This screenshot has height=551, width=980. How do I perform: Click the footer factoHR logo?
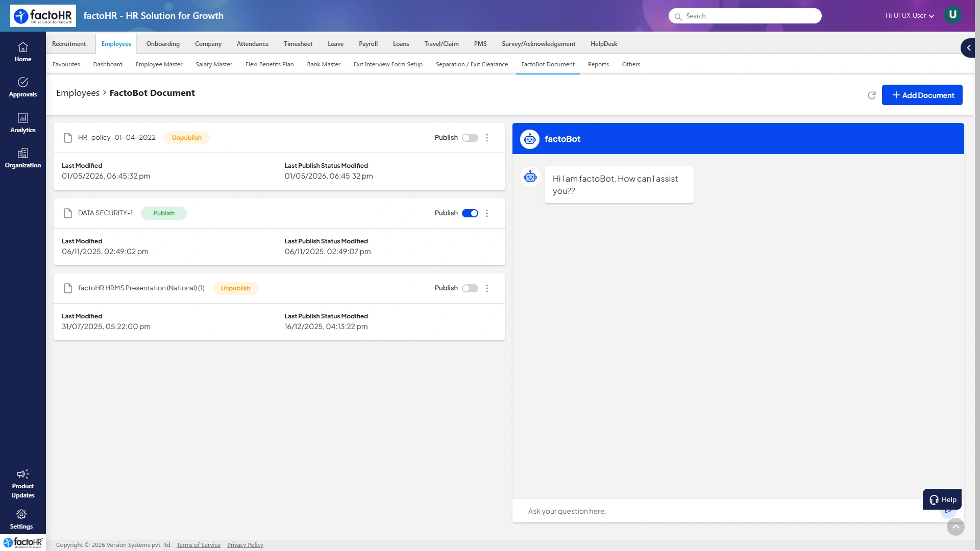[x=23, y=542]
